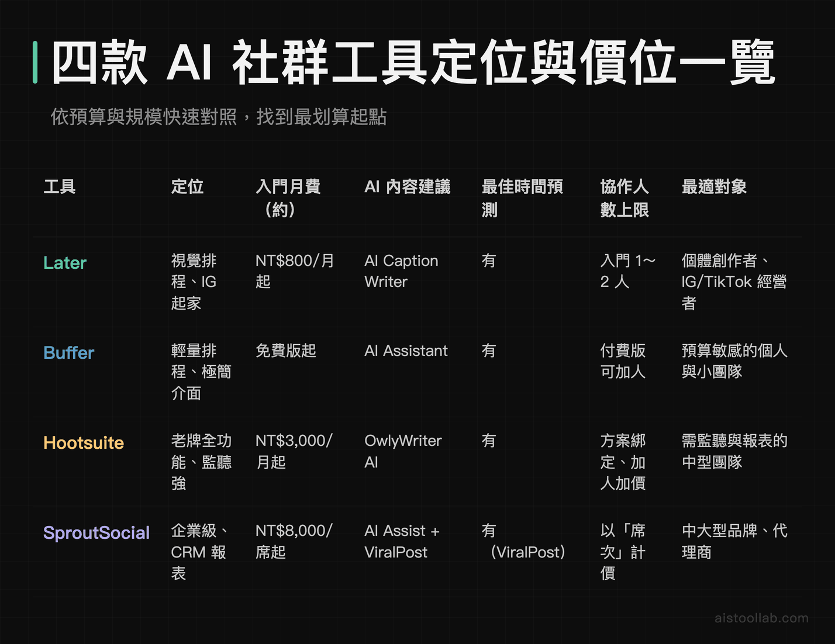Image resolution: width=835 pixels, height=644 pixels.
Task: Click the Later tool name
Action: click(x=65, y=263)
